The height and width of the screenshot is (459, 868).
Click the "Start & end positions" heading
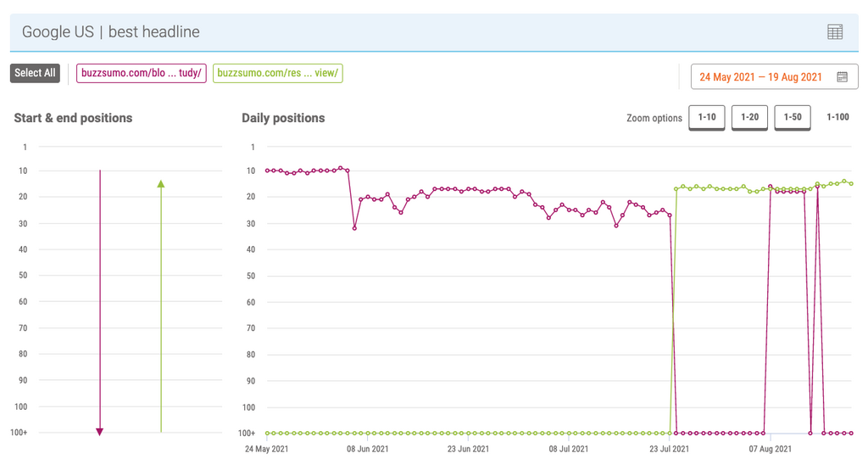[74, 118]
